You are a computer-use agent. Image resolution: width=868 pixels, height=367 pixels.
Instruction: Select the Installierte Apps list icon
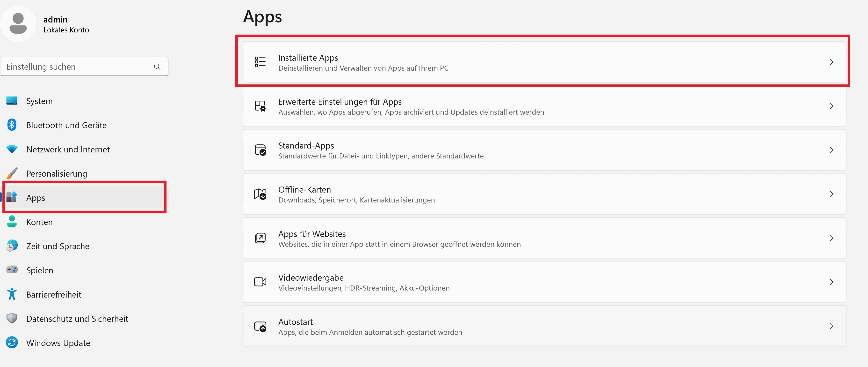(x=260, y=62)
